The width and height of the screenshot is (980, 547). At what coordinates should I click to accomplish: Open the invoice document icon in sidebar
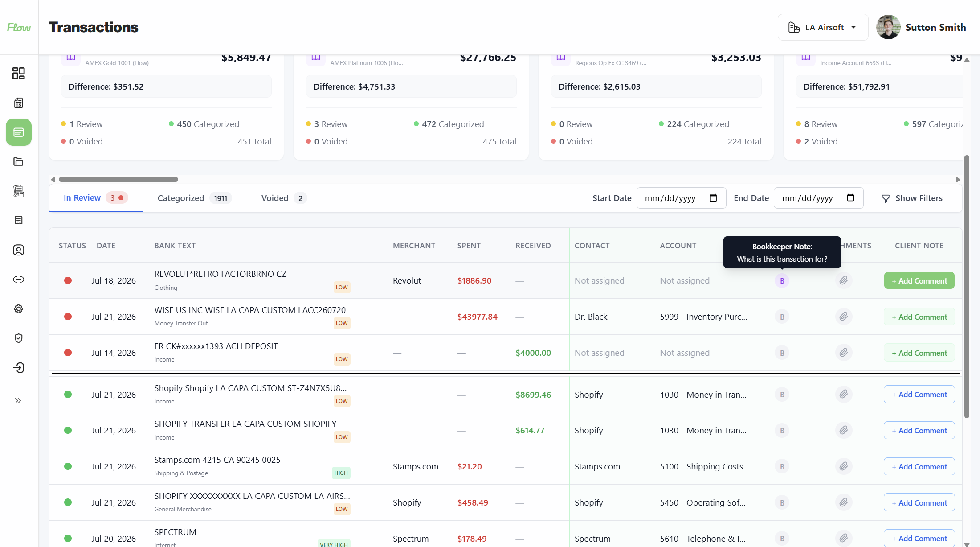[x=18, y=103]
